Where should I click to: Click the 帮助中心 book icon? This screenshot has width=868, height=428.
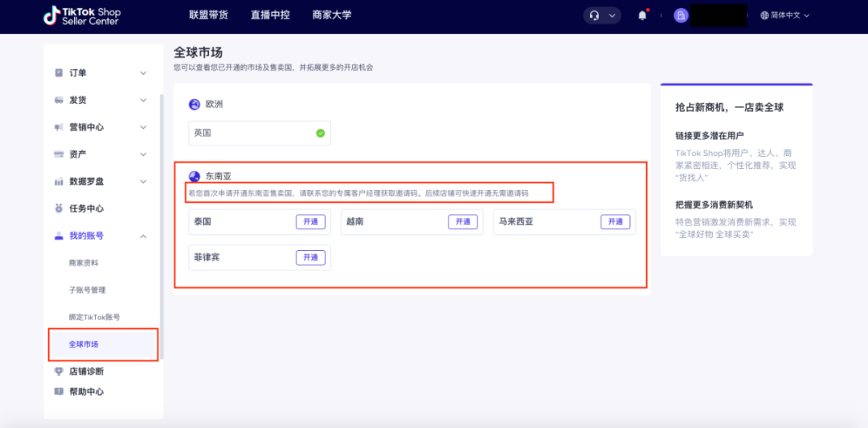click(59, 392)
